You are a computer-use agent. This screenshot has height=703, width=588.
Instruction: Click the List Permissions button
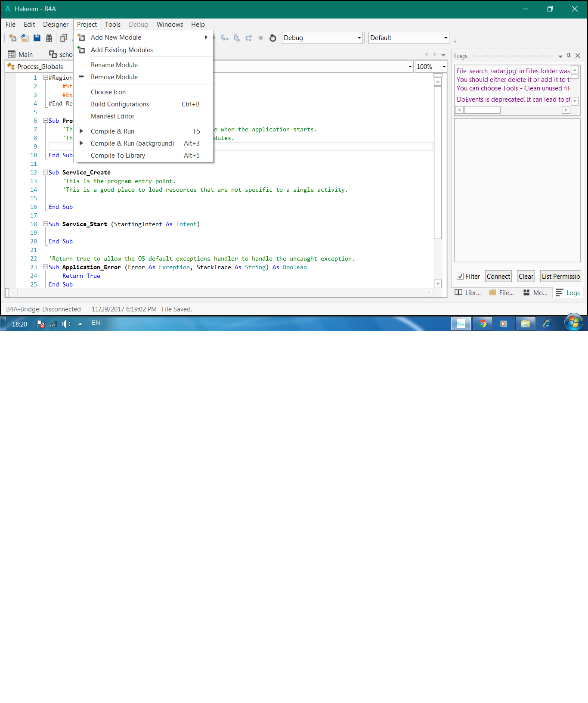click(x=560, y=276)
